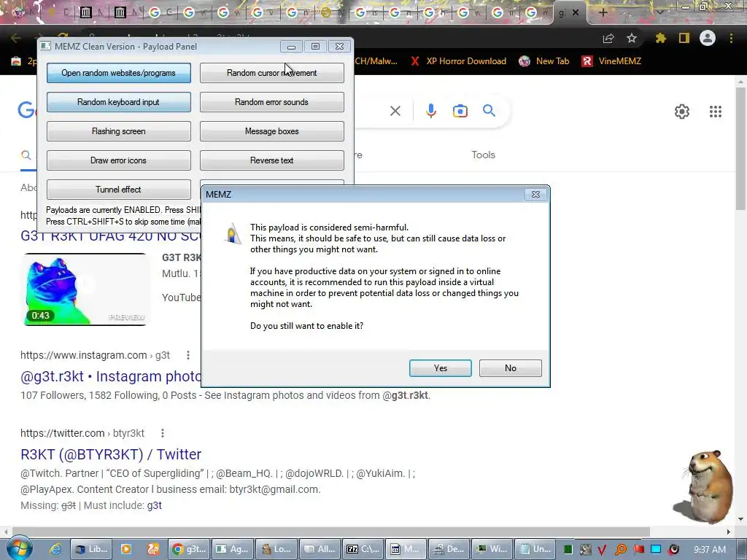747x560 pixels.
Task: Open XP Horror Download bookmark
Action: 459,61
